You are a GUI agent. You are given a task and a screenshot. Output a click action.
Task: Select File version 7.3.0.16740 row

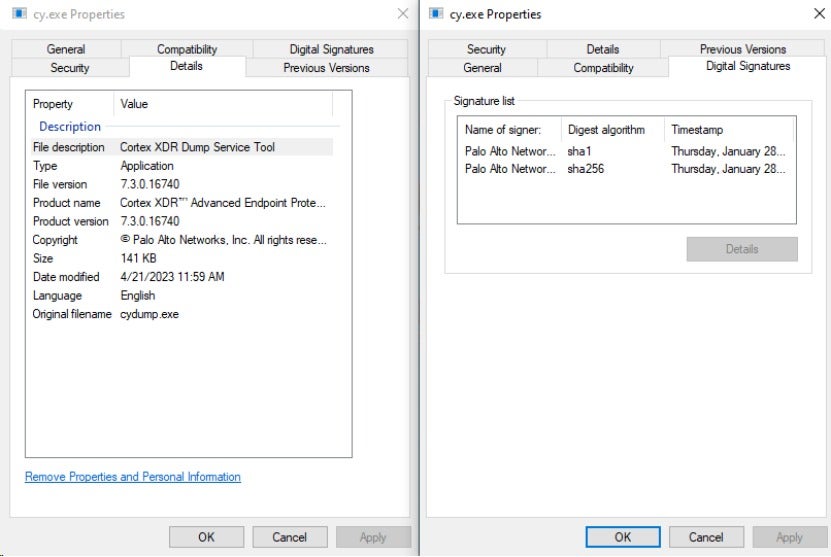point(180,184)
